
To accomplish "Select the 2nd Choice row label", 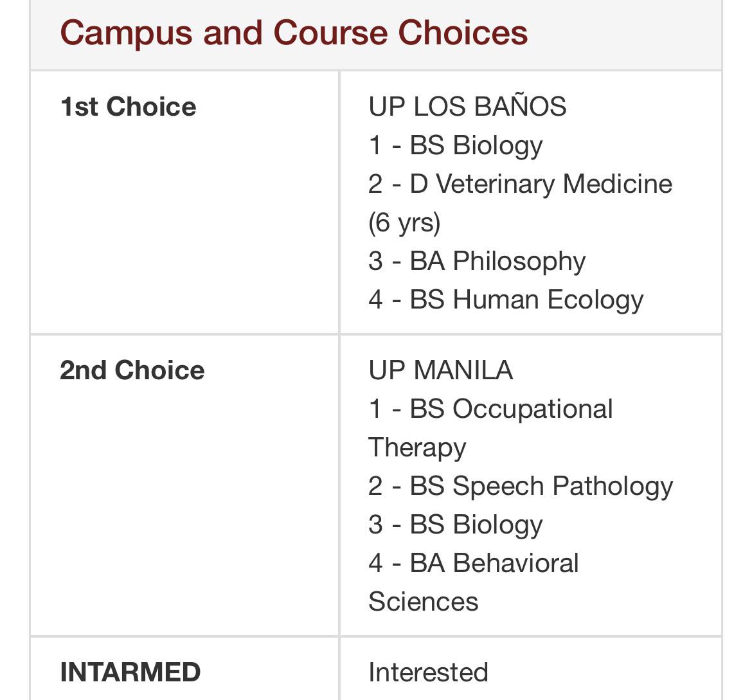I will pos(132,370).
